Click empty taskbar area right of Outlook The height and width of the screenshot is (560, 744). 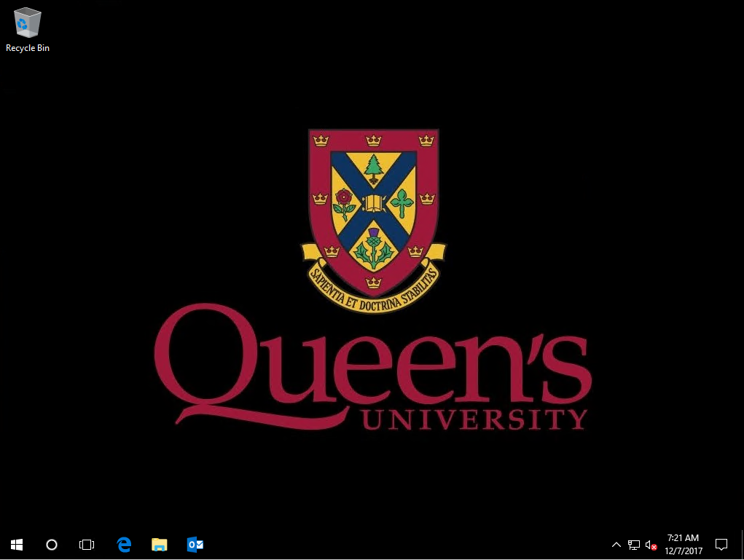(x=401, y=544)
